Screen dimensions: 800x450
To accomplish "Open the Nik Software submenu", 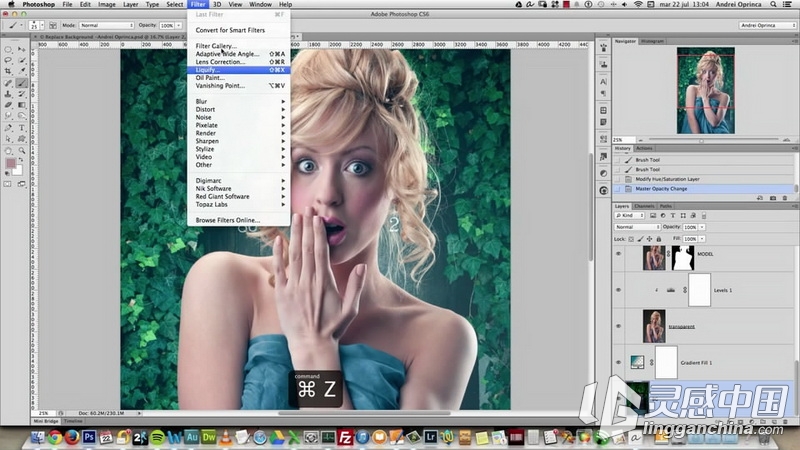I will pos(239,189).
